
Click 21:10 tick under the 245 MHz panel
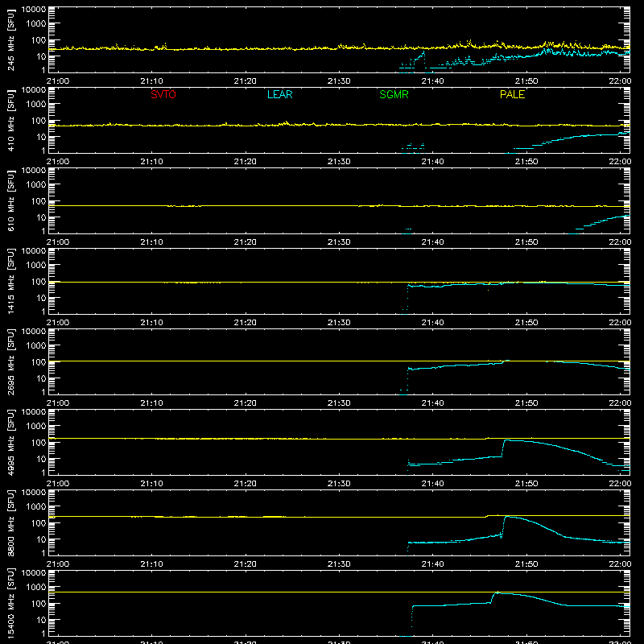pyautogui.click(x=151, y=81)
